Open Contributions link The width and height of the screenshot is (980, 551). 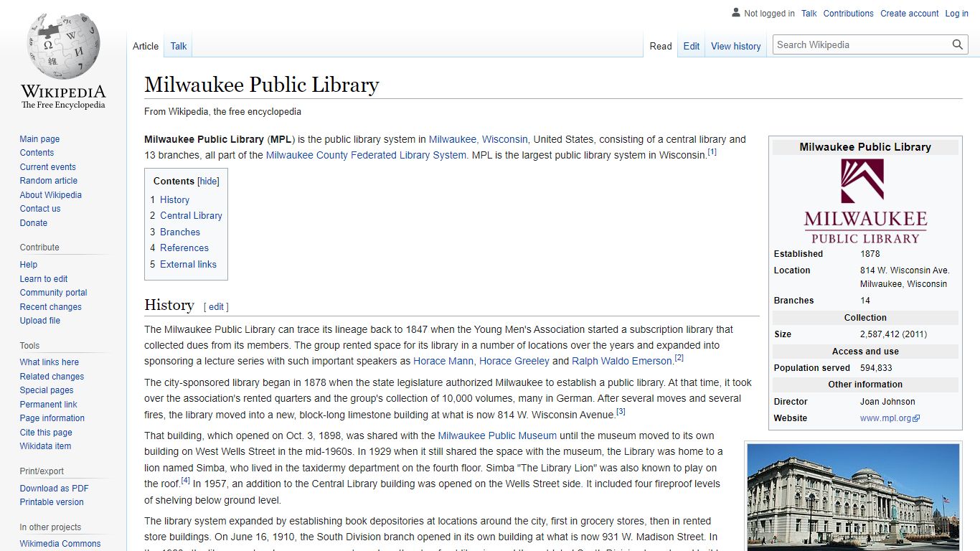(849, 14)
